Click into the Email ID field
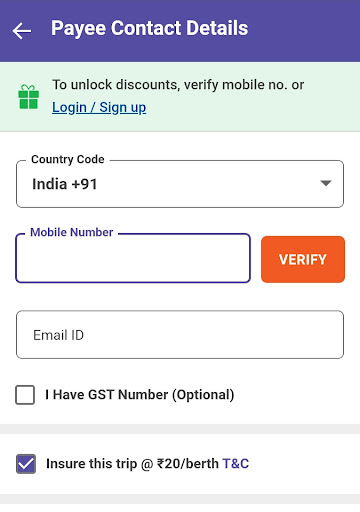 click(x=180, y=335)
